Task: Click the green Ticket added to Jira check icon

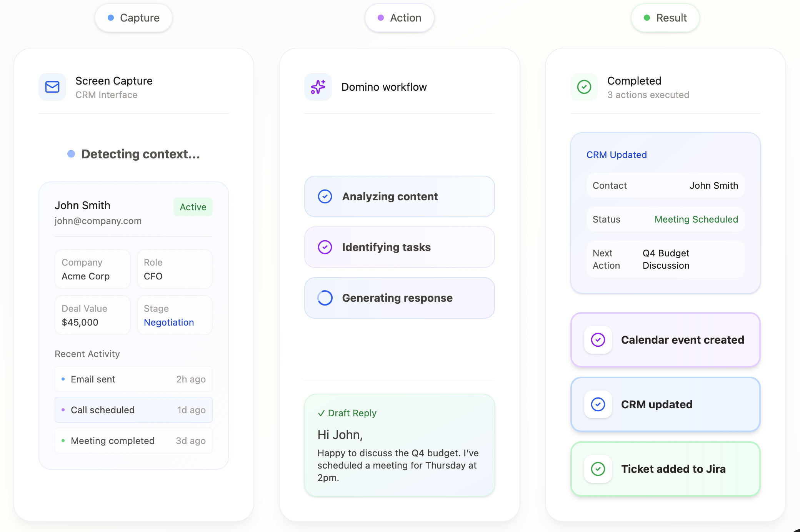Action: coord(598,469)
